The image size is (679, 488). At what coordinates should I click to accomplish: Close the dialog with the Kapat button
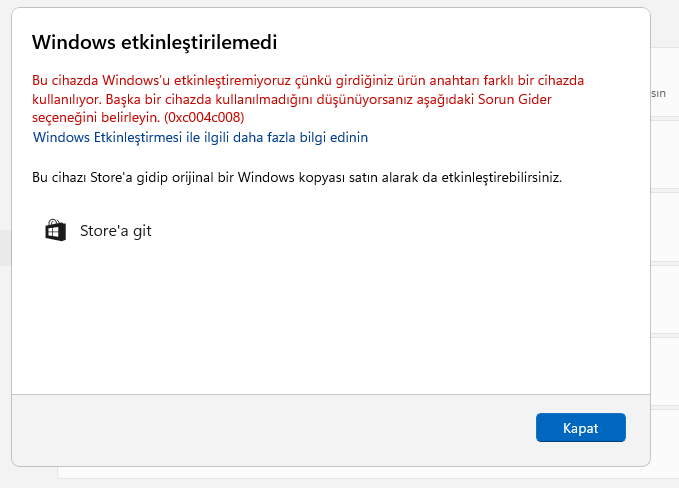tap(581, 428)
